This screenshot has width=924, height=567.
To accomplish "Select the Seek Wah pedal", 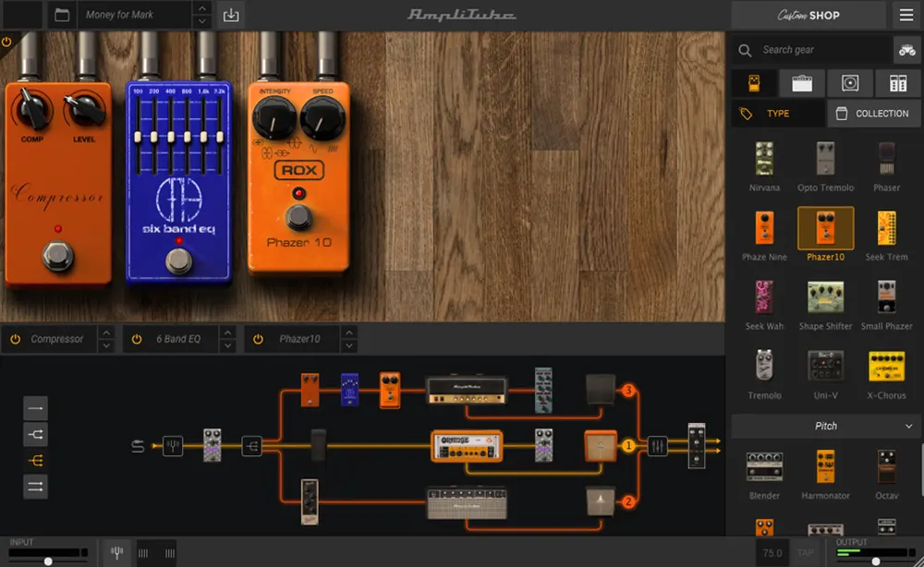I will [764, 305].
